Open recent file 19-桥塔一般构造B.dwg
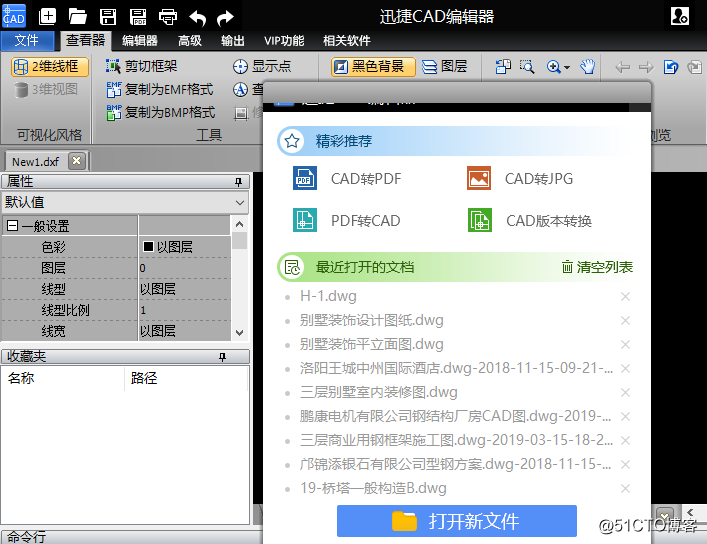The image size is (707, 544). pos(373,488)
